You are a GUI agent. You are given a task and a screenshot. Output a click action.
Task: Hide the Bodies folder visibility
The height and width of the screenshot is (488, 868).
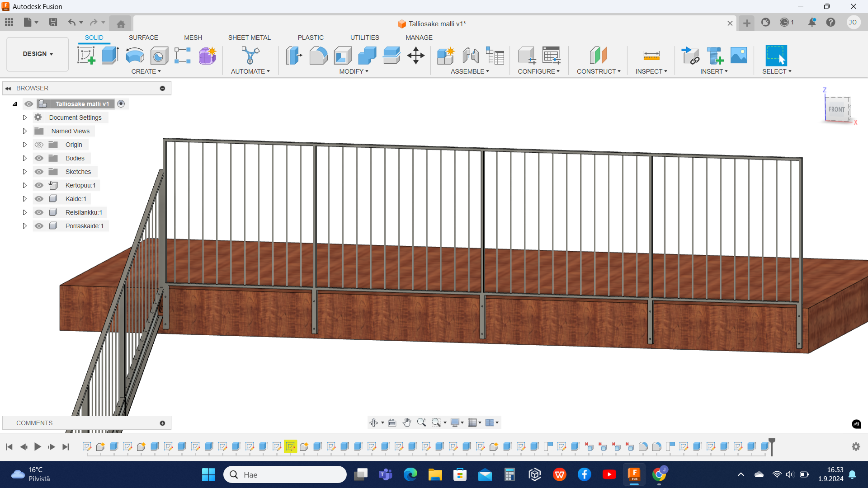(x=39, y=158)
